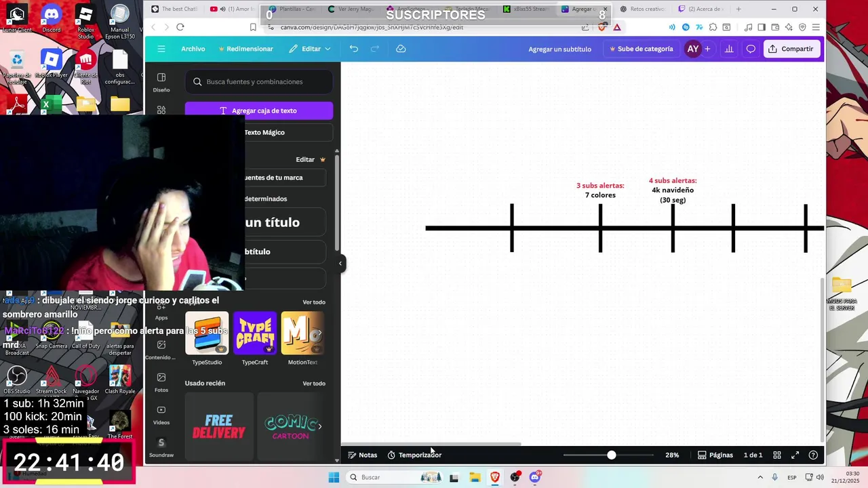The width and height of the screenshot is (868, 488).
Task: Open the AY account avatar
Action: click(x=692, y=49)
